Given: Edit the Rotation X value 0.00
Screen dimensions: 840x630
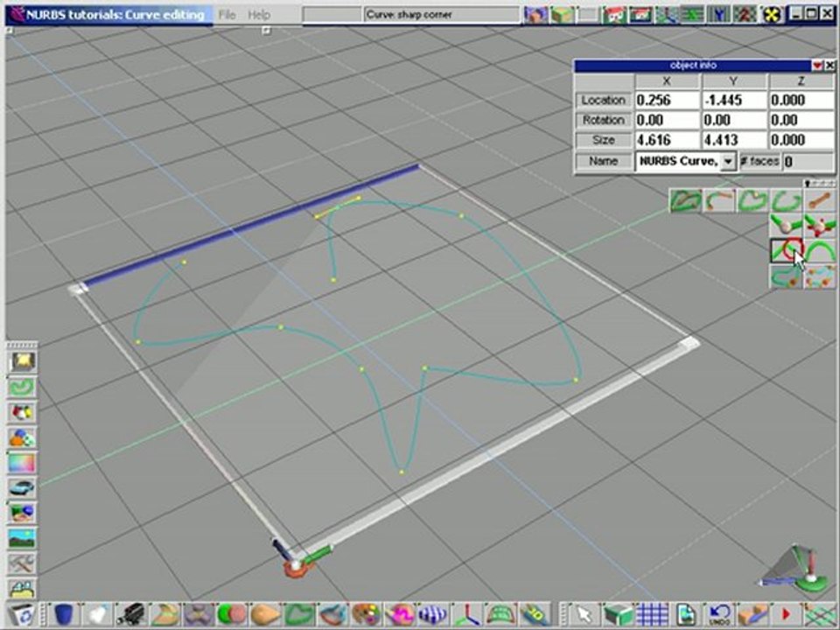Looking at the screenshot, I should [x=668, y=120].
